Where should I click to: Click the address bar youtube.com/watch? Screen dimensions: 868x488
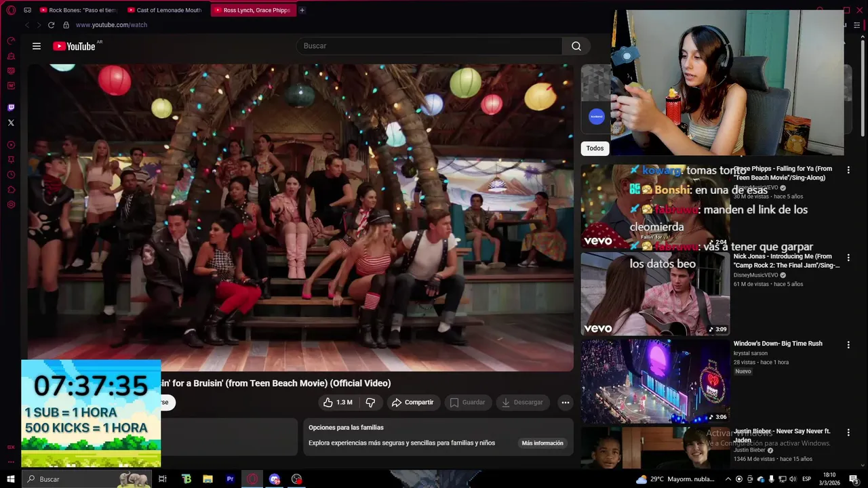(x=111, y=25)
